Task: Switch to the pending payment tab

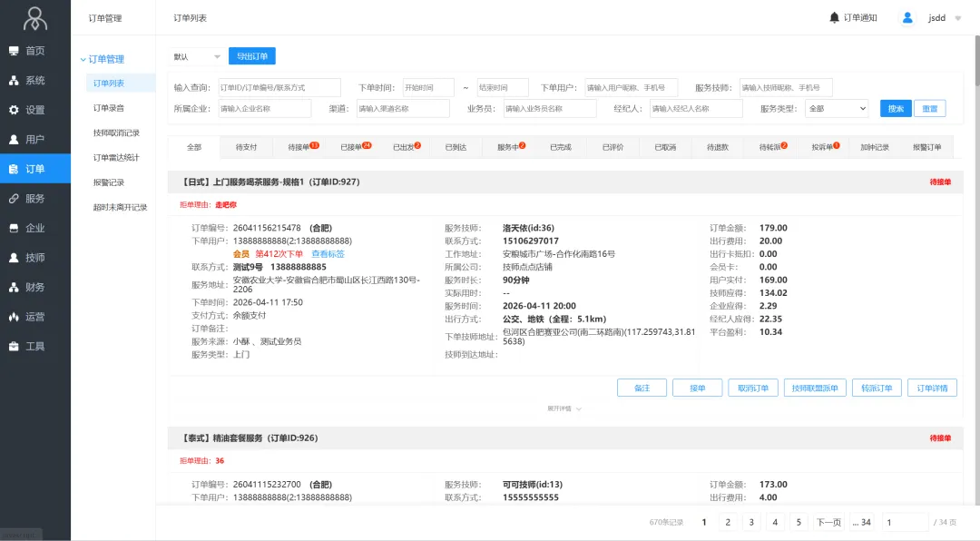Action: click(x=246, y=147)
